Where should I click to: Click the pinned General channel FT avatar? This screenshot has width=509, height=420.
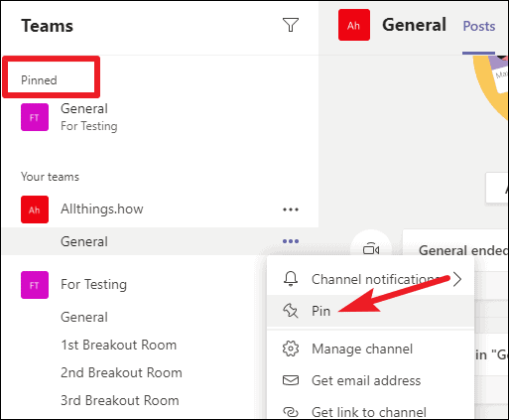(x=35, y=117)
